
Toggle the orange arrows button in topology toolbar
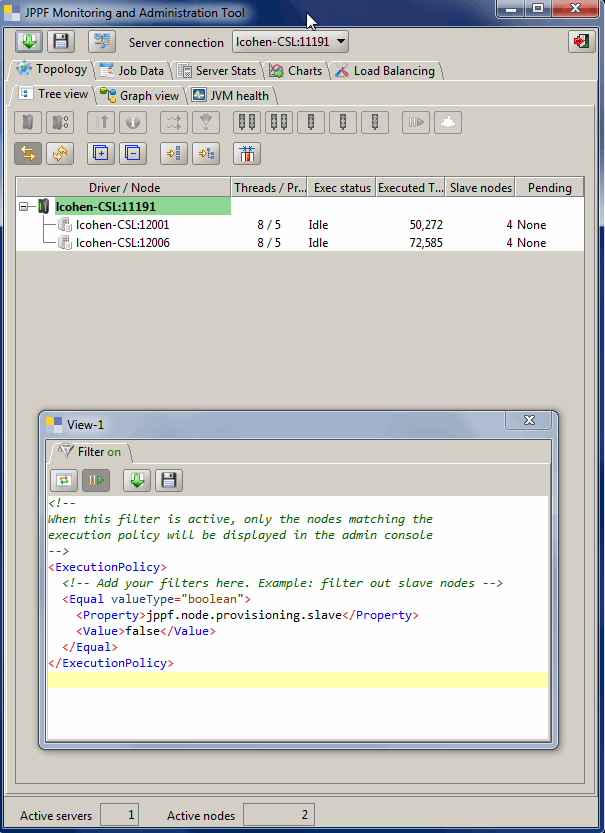pos(28,153)
